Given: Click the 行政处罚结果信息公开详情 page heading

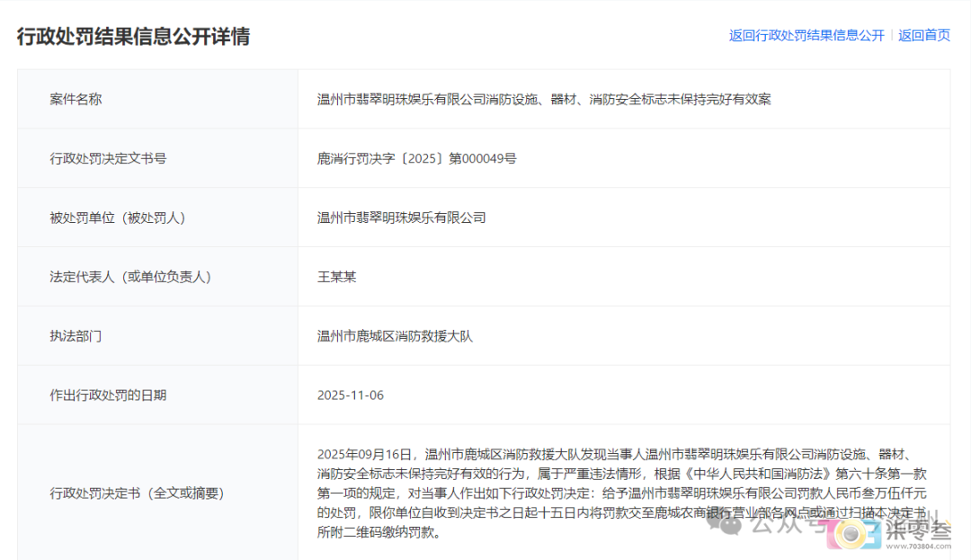Looking at the screenshot, I should [133, 37].
